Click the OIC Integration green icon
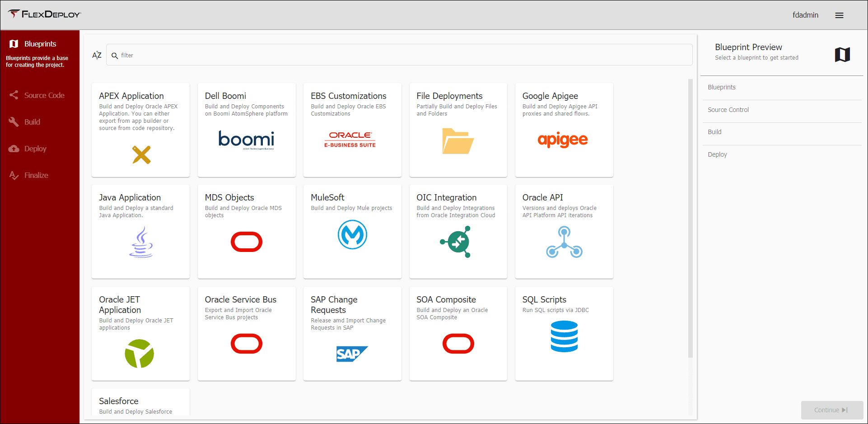The height and width of the screenshot is (424, 868). tap(456, 242)
